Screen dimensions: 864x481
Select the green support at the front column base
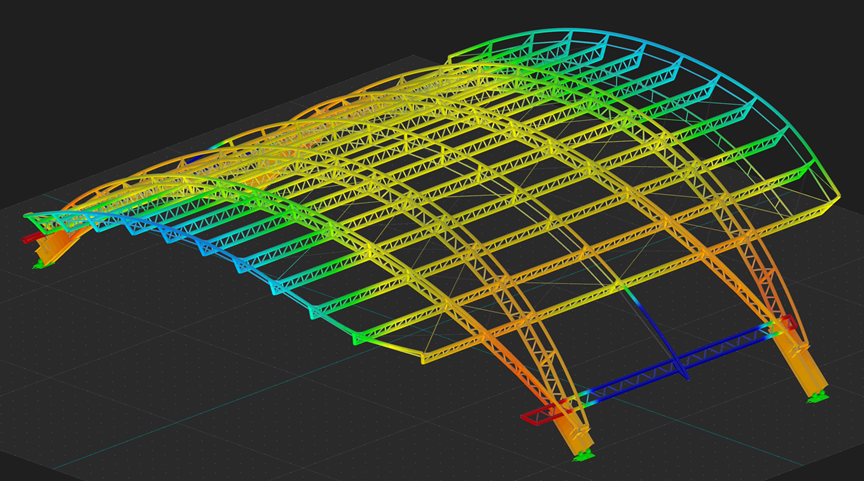coord(585,456)
